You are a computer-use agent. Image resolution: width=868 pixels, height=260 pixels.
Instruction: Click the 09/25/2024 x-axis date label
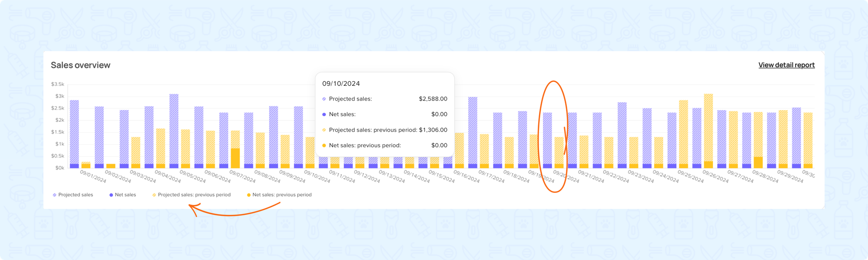pyautogui.click(x=690, y=176)
